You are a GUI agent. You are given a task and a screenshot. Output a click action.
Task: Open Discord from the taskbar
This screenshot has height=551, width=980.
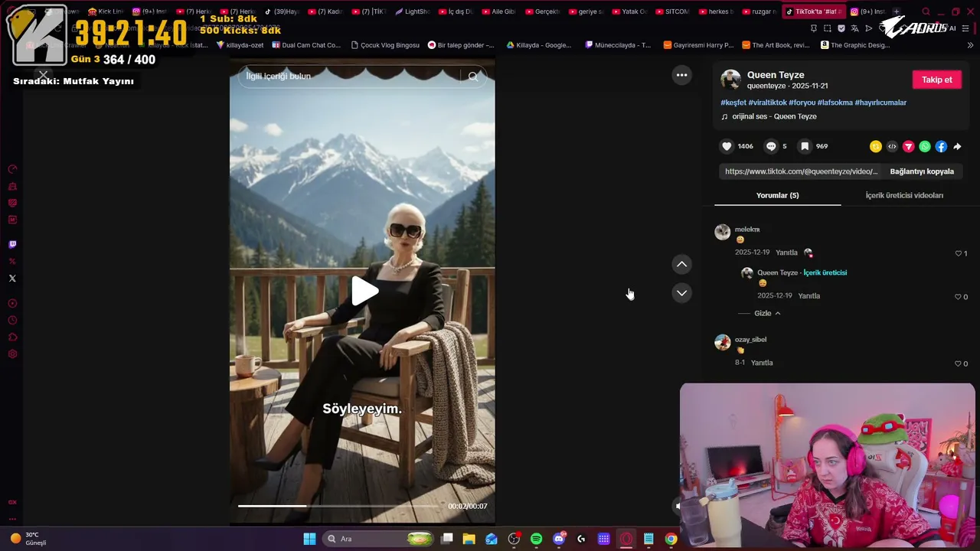click(x=559, y=539)
